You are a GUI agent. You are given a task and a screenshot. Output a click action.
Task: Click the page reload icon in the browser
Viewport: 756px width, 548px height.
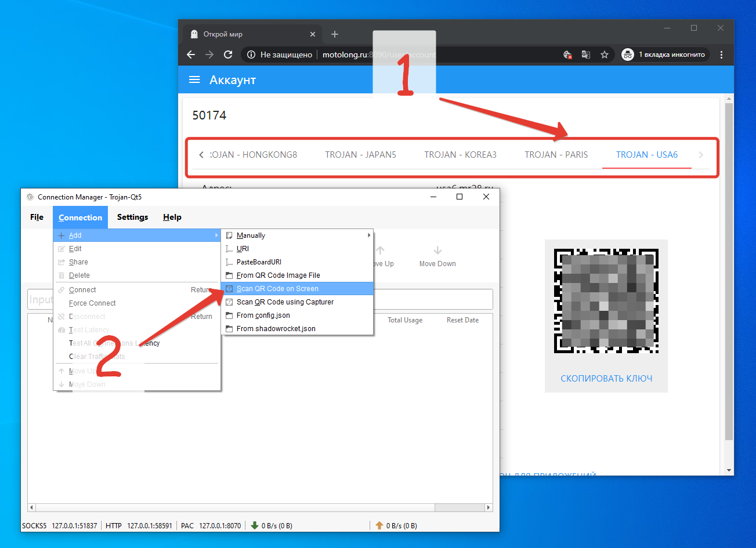228,54
